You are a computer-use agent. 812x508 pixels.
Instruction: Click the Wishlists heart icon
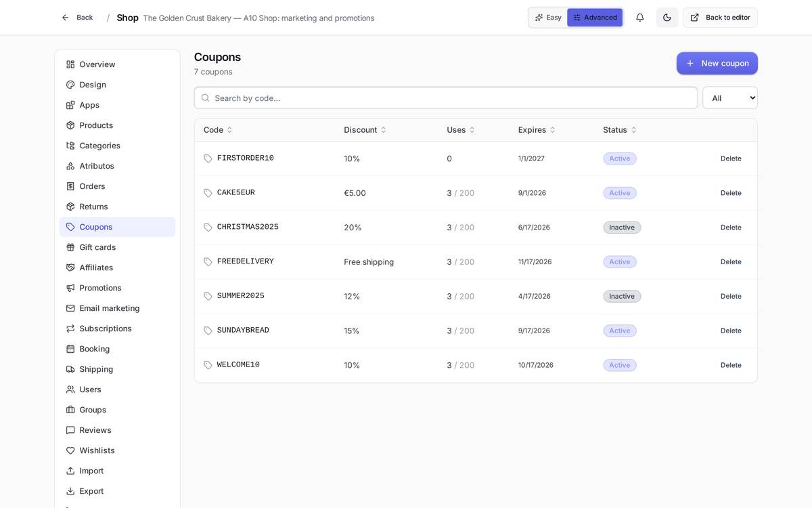pyautogui.click(x=70, y=450)
